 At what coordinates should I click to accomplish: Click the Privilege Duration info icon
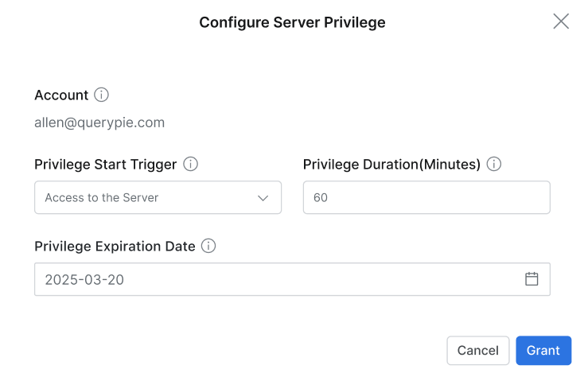pyautogui.click(x=493, y=165)
